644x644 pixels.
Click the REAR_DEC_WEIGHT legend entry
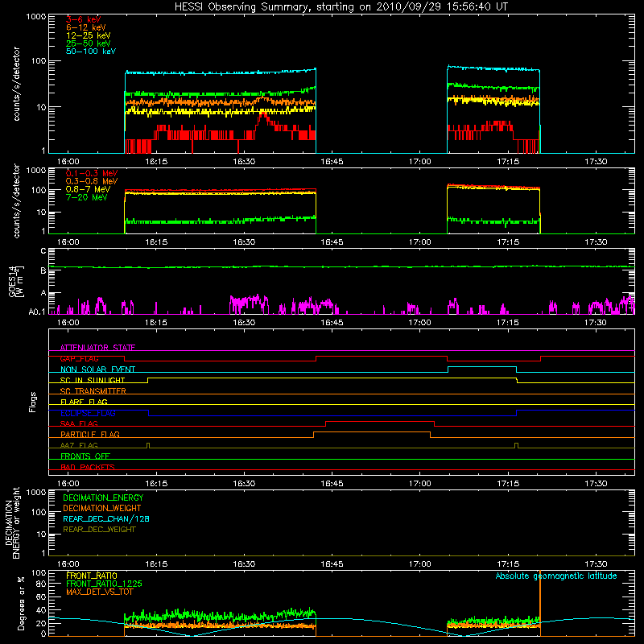pyautogui.click(x=99, y=530)
